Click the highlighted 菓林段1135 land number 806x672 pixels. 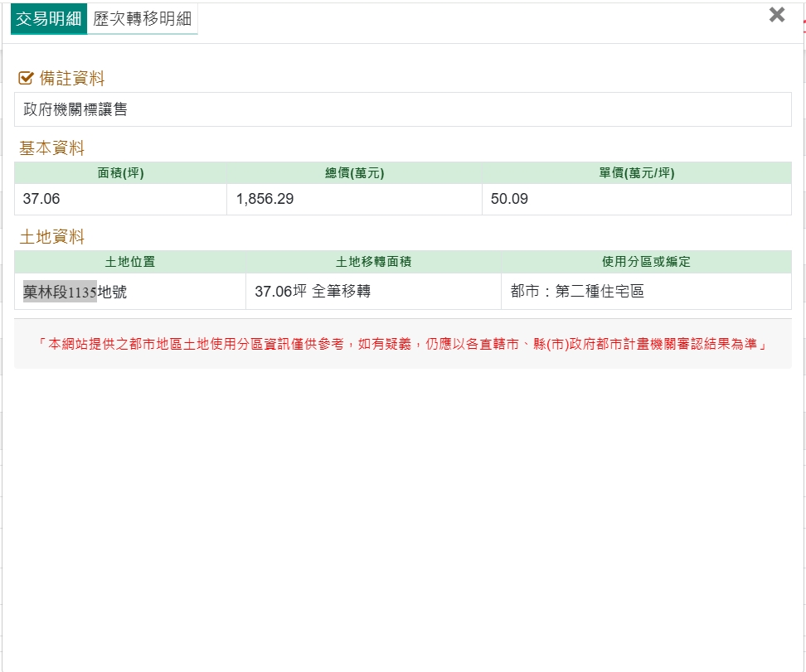pos(61,292)
